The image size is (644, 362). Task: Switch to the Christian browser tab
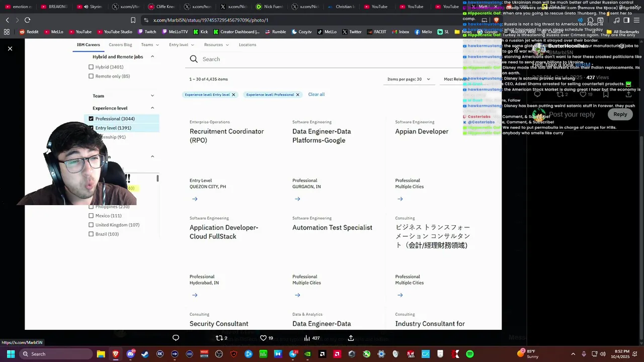coord(341,7)
